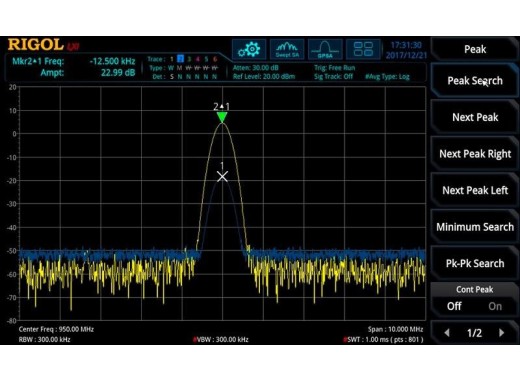The width and height of the screenshot is (520, 380).
Task: Find Next Peak Left
Action: (x=475, y=190)
